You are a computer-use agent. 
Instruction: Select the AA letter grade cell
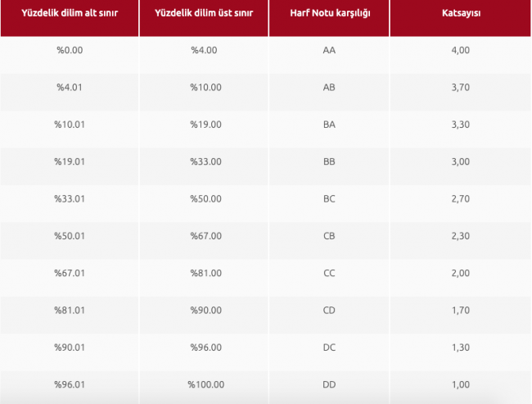tap(329, 55)
